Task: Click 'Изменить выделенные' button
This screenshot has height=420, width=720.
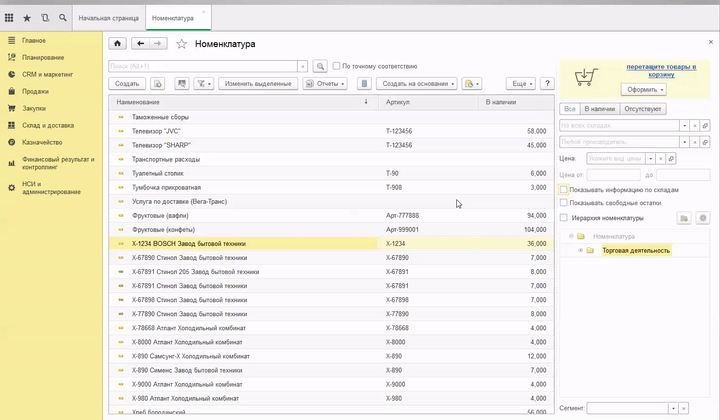Action: pos(259,84)
